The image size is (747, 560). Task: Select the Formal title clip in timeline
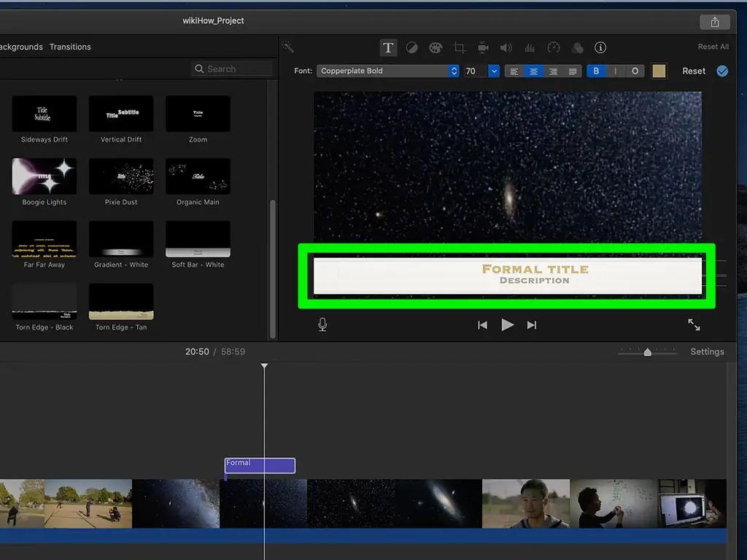(260, 465)
